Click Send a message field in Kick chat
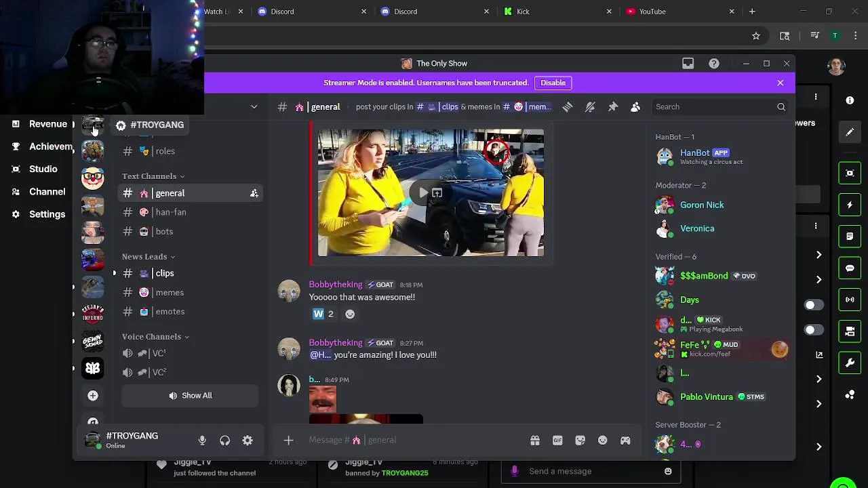 coord(590,472)
